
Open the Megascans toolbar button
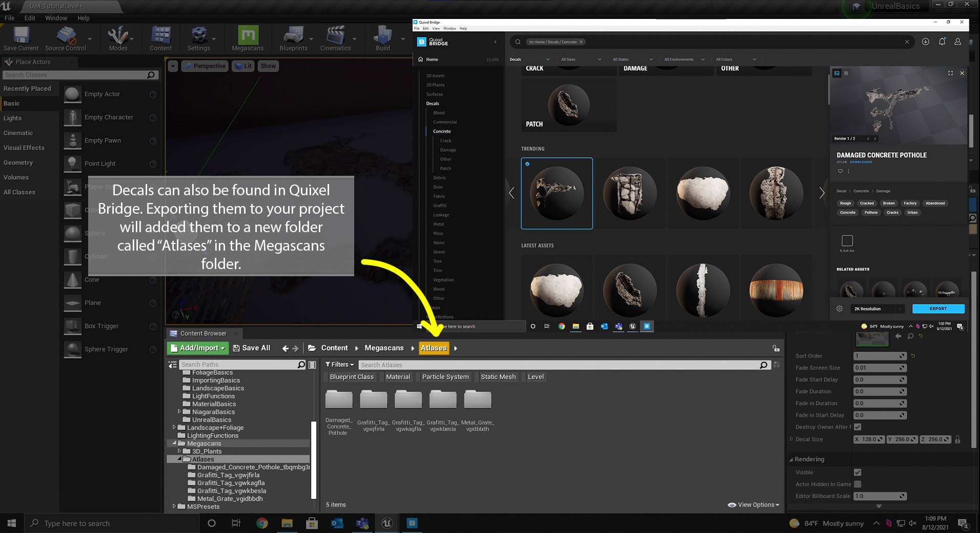point(248,39)
